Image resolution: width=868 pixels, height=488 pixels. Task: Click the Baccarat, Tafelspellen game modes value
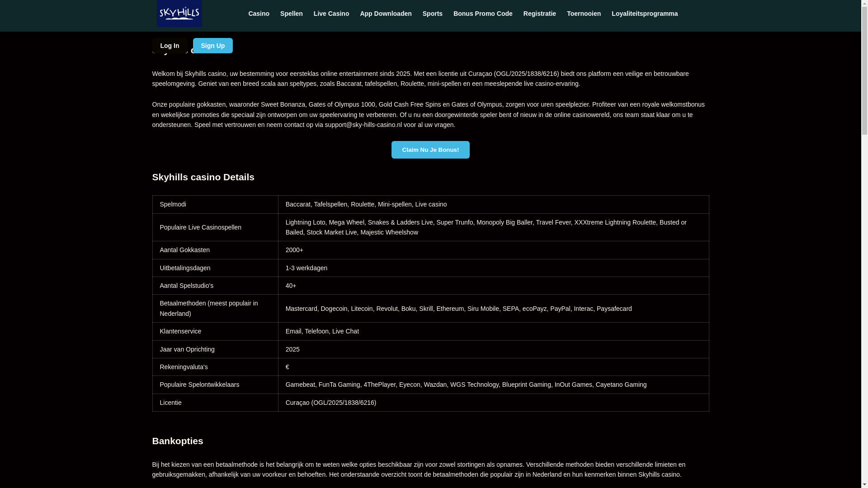coord(493,204)
